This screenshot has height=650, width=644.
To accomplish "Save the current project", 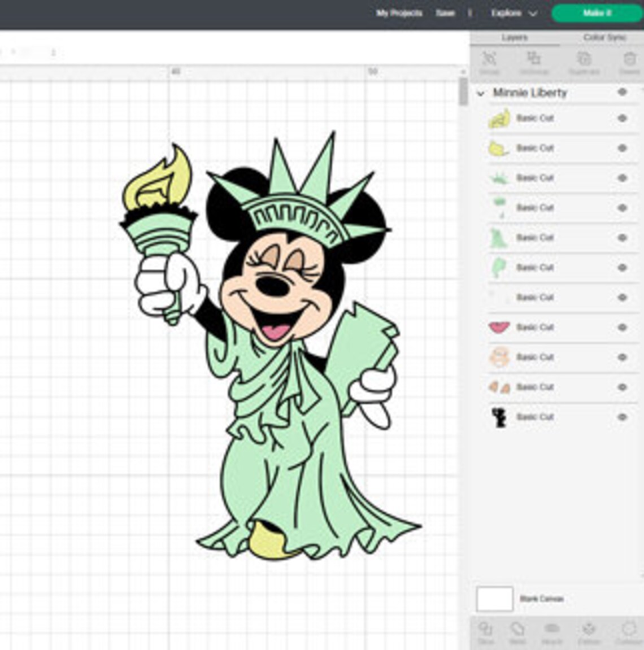I will pyautogui.click(x=446, y=12).
